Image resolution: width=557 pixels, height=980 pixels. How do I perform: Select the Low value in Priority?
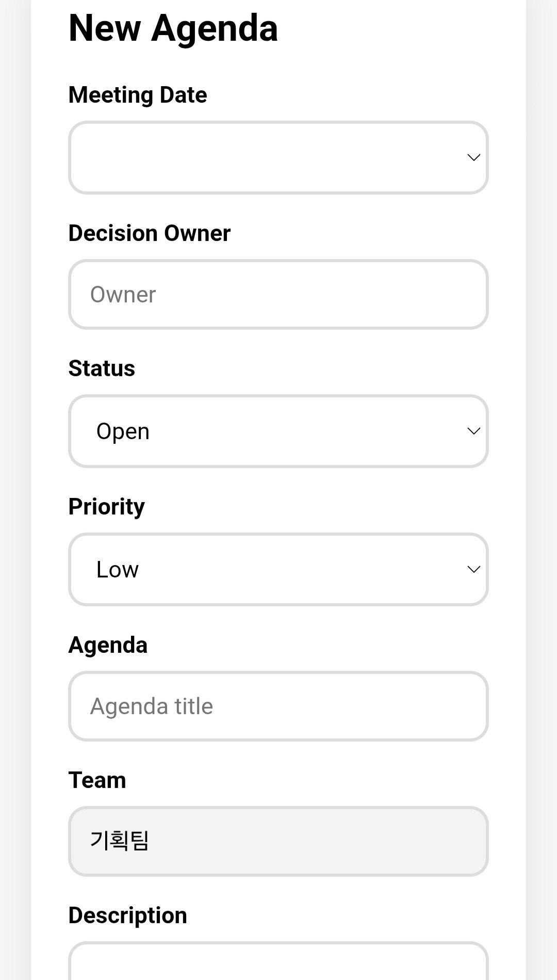[117, 569]
